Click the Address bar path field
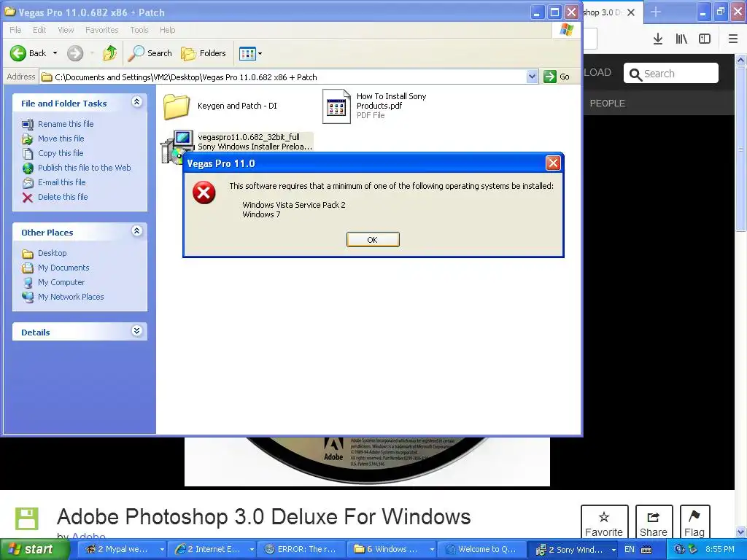This screenshot has height=560, width=747. 284,77
